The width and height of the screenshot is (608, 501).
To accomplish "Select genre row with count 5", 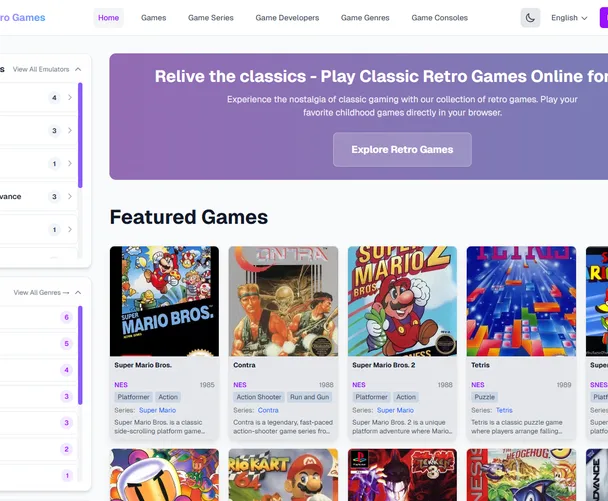I will pos(38,344).
